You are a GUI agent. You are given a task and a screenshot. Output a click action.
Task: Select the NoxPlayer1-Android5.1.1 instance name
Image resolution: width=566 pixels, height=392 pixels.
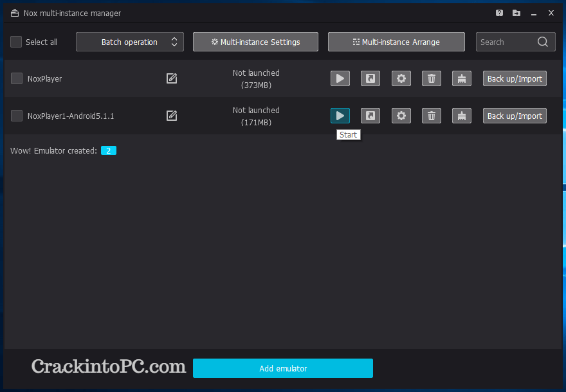tap(71, 116)
